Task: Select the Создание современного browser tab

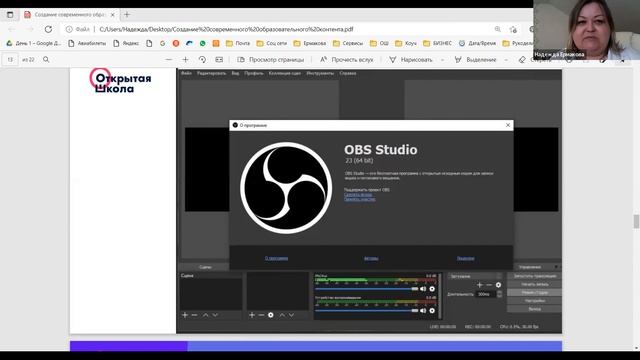Action: click(x=69, y=15)
